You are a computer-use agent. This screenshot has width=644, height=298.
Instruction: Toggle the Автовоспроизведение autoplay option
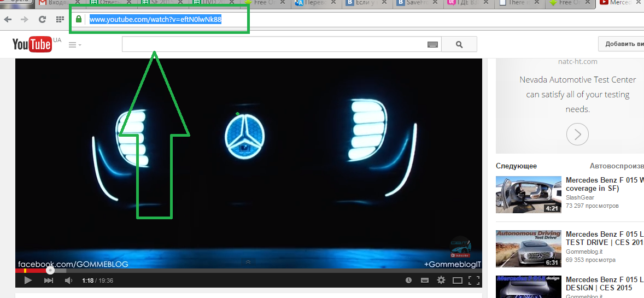617,166
